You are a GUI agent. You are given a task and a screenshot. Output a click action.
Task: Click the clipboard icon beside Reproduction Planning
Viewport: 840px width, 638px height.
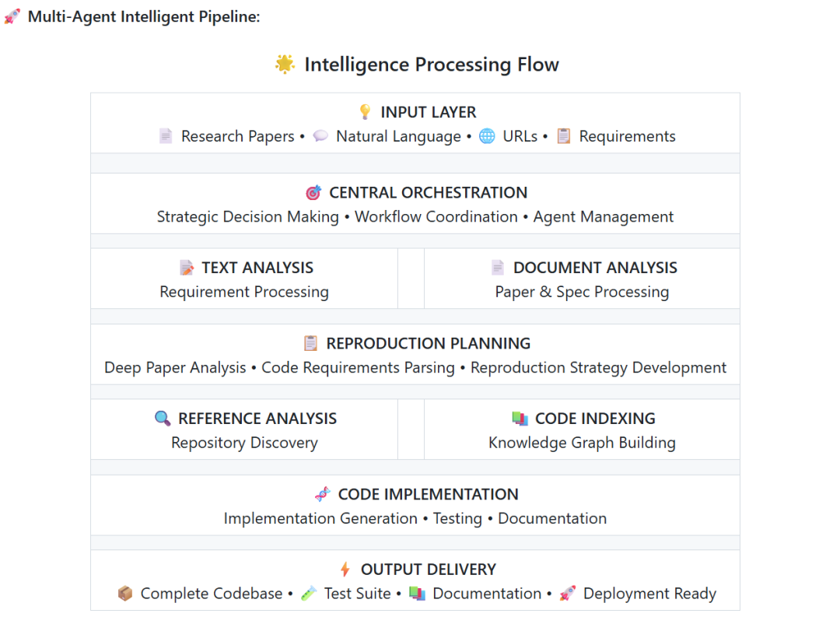(310, 343)
